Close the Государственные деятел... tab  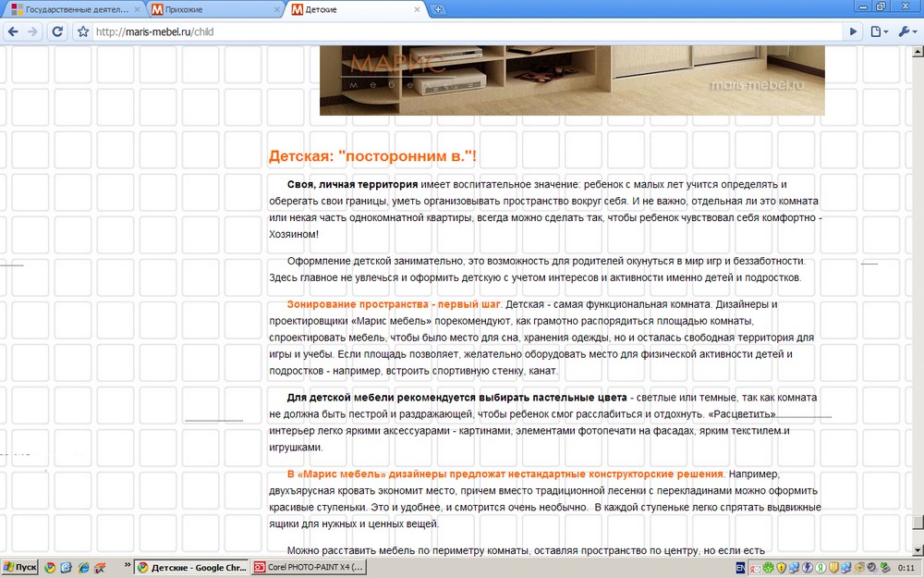tap(137, 9)
